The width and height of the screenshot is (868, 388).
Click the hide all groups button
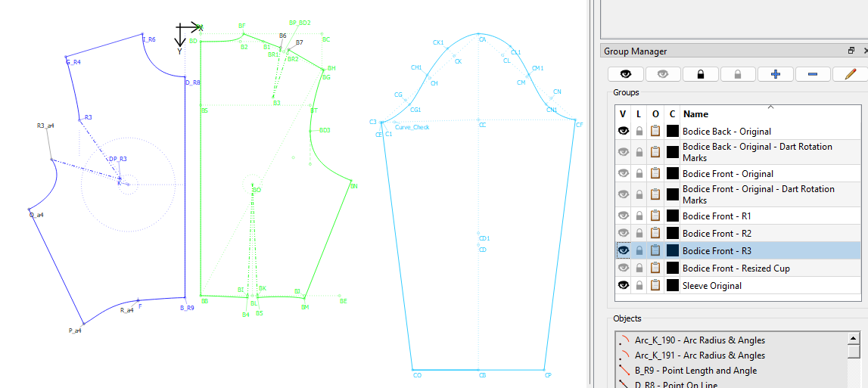point(662,74)
